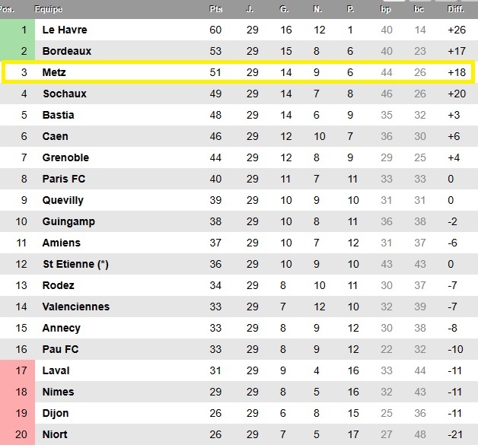Click the Equipe column header
The height and width of the screenshot is (448, 478).
point(49,9)
